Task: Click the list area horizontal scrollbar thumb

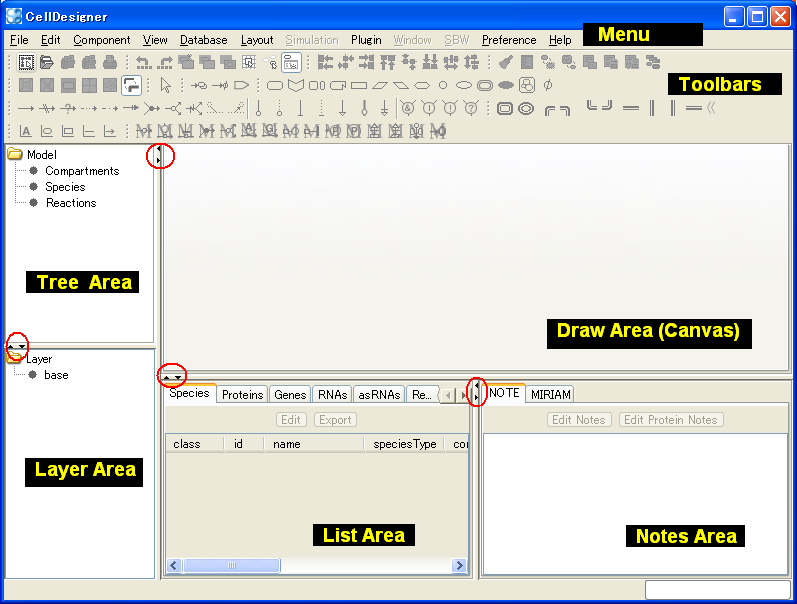Action: [x=232, y=565]
